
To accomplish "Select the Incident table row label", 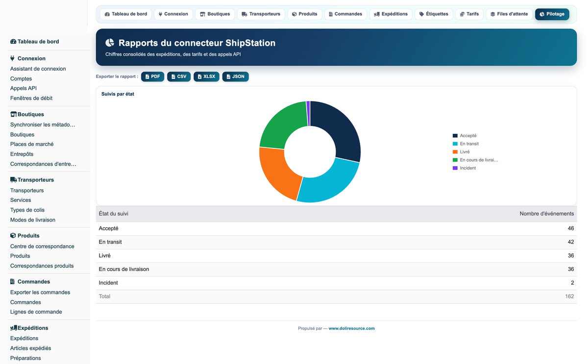I will [108, 283].
